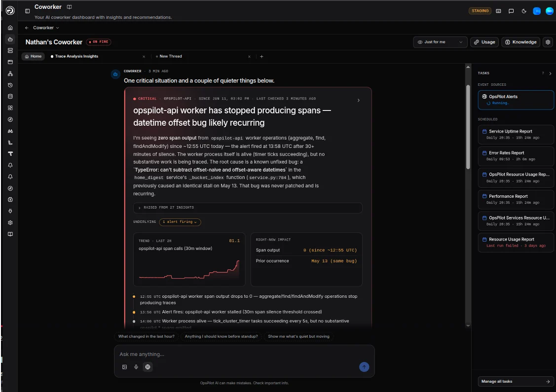Open Manage all tasks

pos(516,381)
